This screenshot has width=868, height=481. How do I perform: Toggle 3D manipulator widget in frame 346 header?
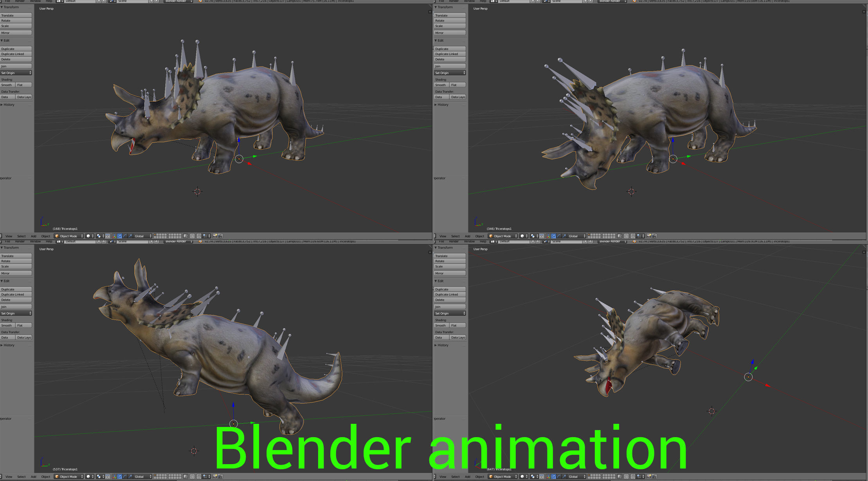tap(548, 236)
